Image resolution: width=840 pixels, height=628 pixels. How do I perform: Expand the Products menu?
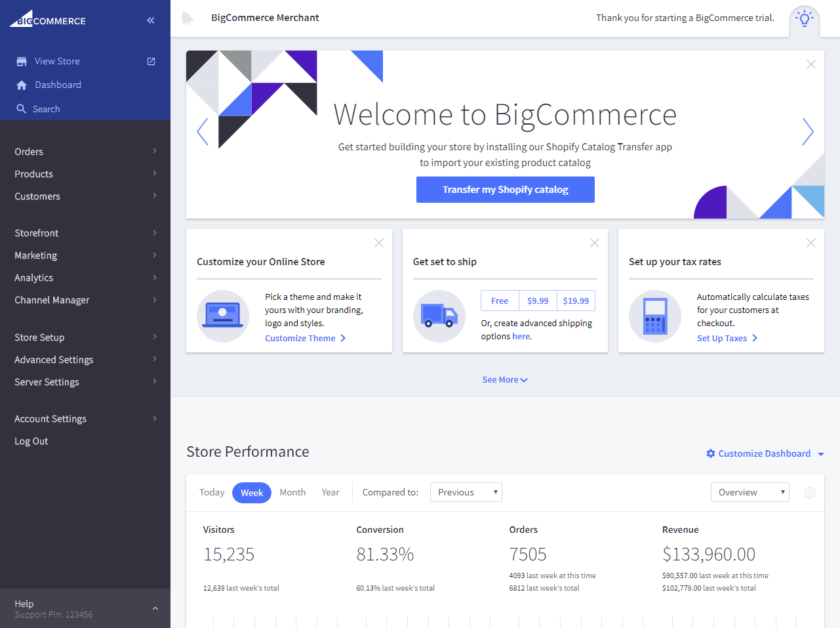[x=85, y=174]
